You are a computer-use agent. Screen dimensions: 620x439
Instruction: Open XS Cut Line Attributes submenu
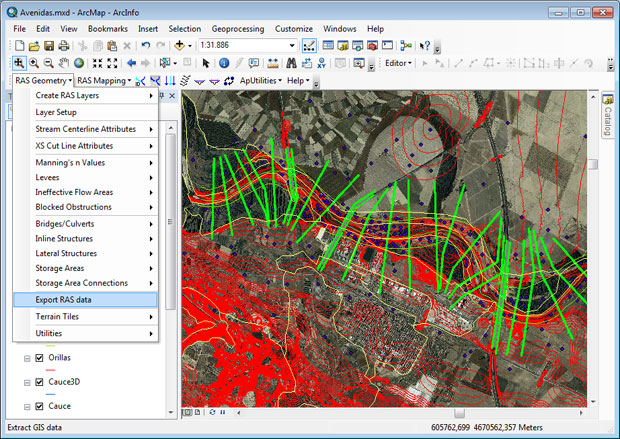click(85, 146)
